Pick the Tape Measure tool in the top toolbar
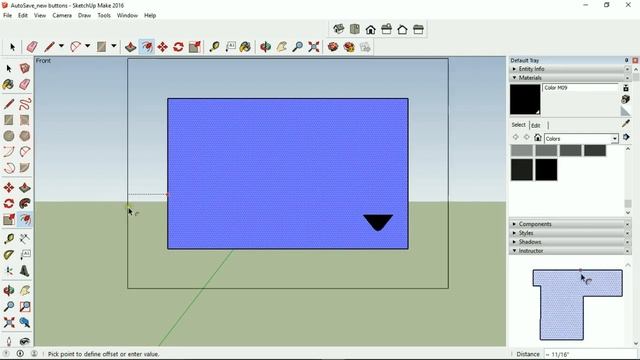The width and height of the screenshot is (640, 360). point(214,47)
